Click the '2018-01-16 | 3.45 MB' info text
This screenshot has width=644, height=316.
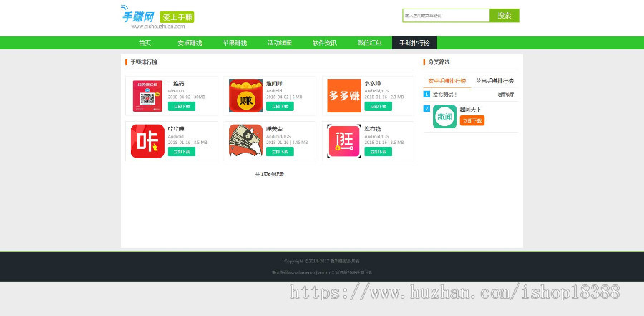[287, 143]
